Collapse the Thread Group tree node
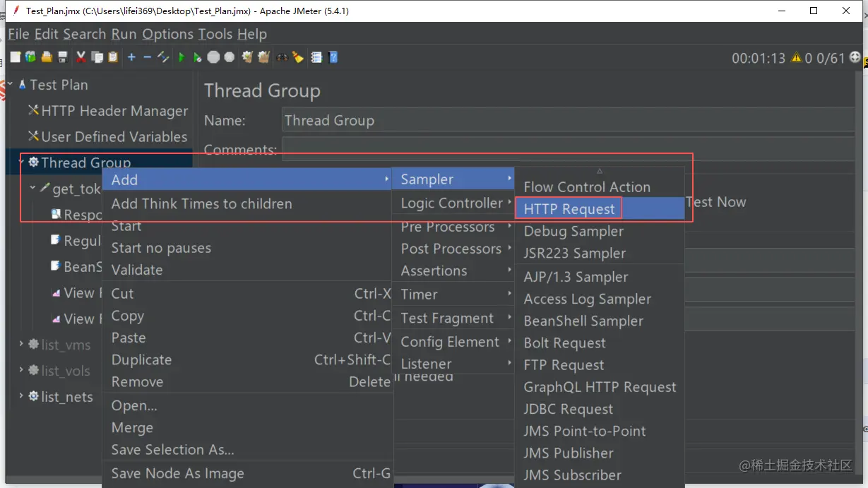 [x=21, y=162]
